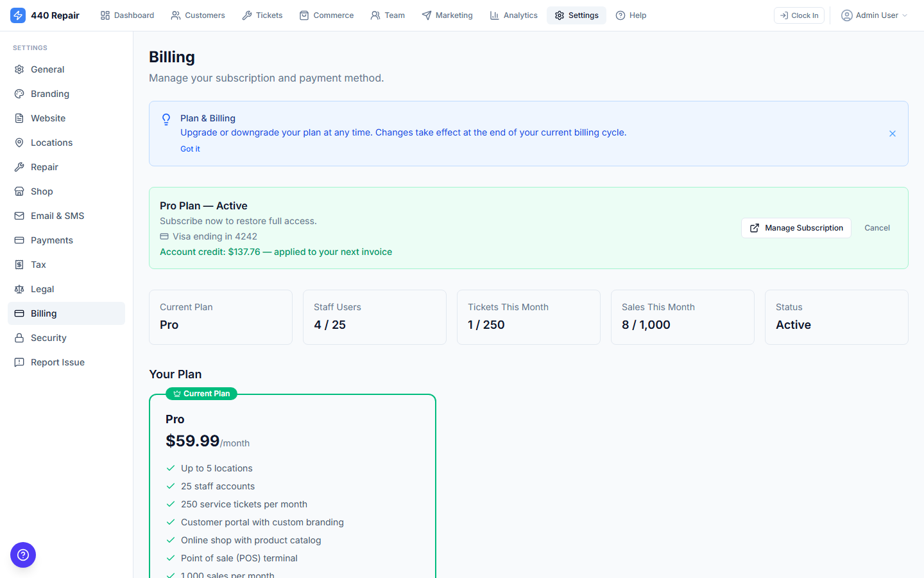Cancel the Pro Plan subscription

click(877, 227)
